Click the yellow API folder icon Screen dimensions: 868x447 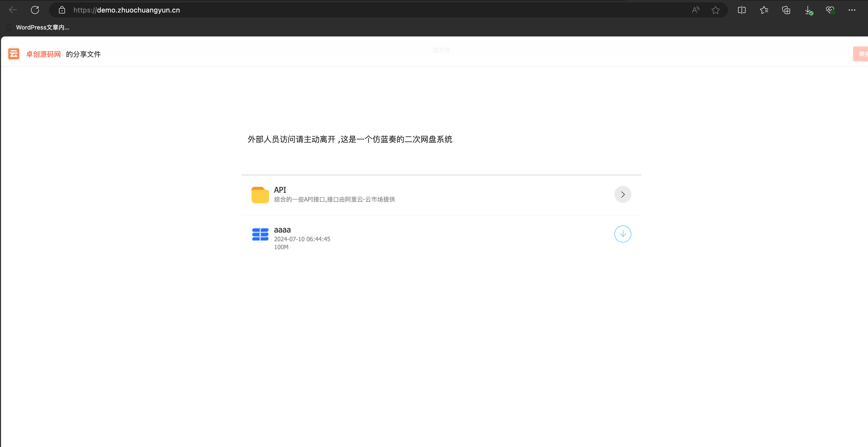(260, 195)
